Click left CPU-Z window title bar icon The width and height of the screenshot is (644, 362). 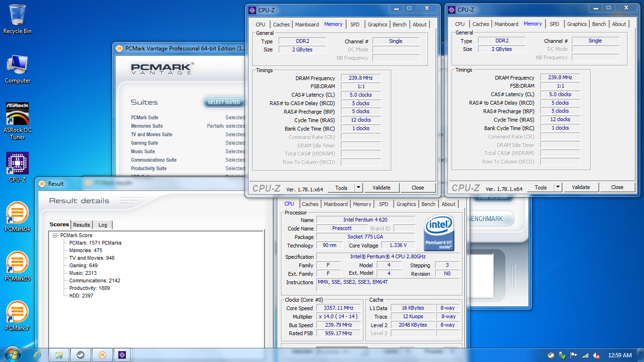tap(252, 10)
